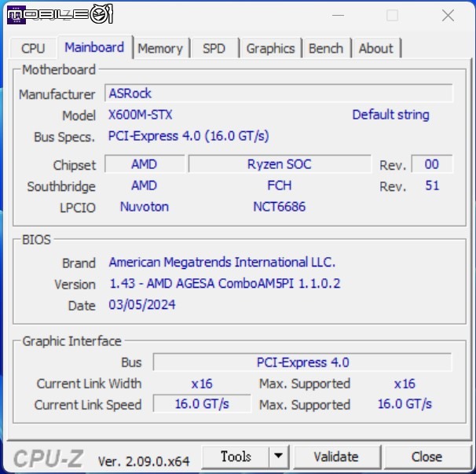Close the CPU-Z window via X
The width and height of the screenshot is (476, 474).
(448, 15)
